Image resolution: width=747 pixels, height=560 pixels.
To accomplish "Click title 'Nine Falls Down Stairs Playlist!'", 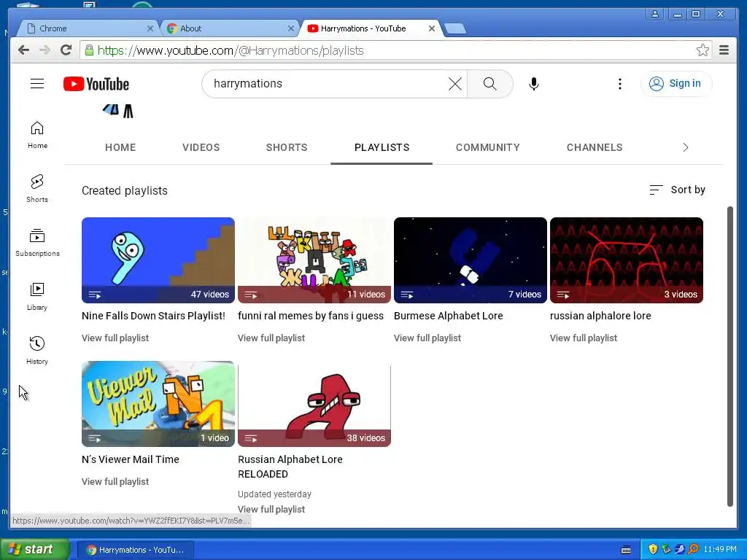I will pos(153,316).
